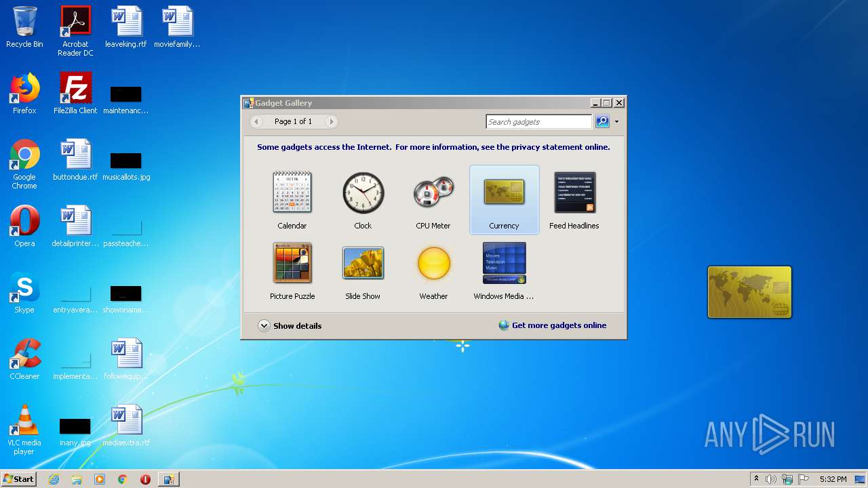Click the Gadget Gallery taskbar button
The width and height of the screenshot is (868, 488).
click(x=169, y=479)
